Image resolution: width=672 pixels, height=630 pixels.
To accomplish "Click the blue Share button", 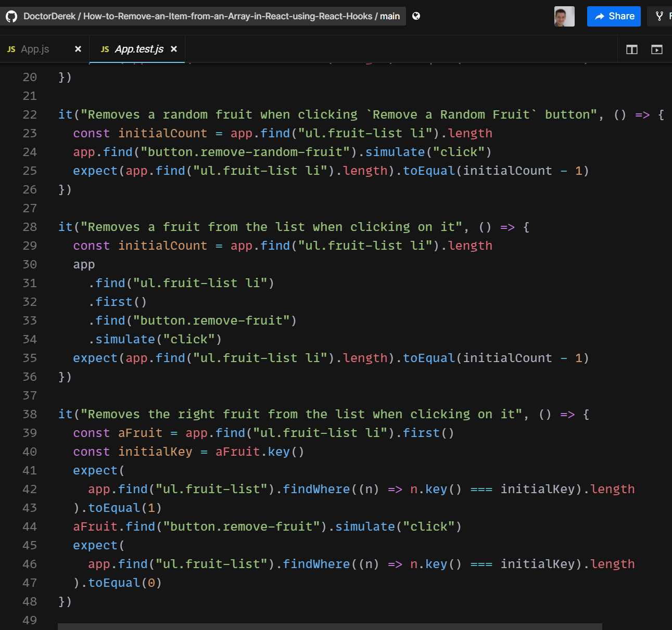I will click(614, 16).
